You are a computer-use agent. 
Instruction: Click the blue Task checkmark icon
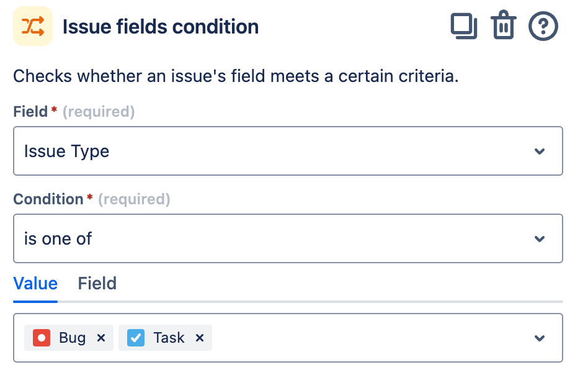[x=136, y=338]
